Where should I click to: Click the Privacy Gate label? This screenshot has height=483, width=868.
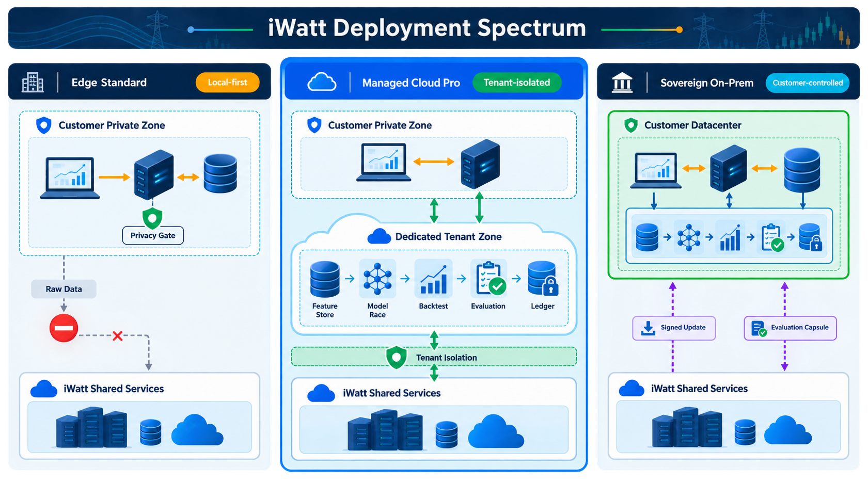click(153, 235)
